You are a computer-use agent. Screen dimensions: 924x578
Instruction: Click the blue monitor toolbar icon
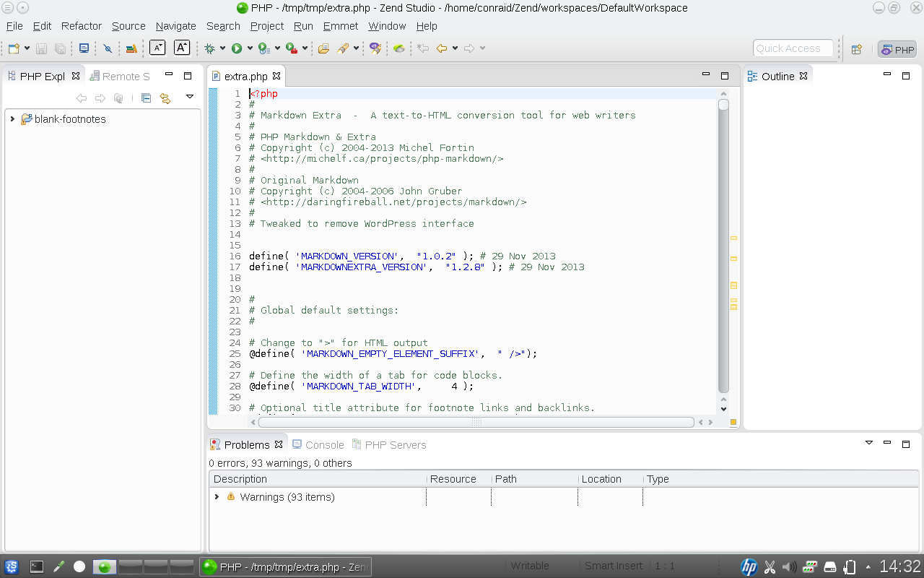[x=84, y=48]
